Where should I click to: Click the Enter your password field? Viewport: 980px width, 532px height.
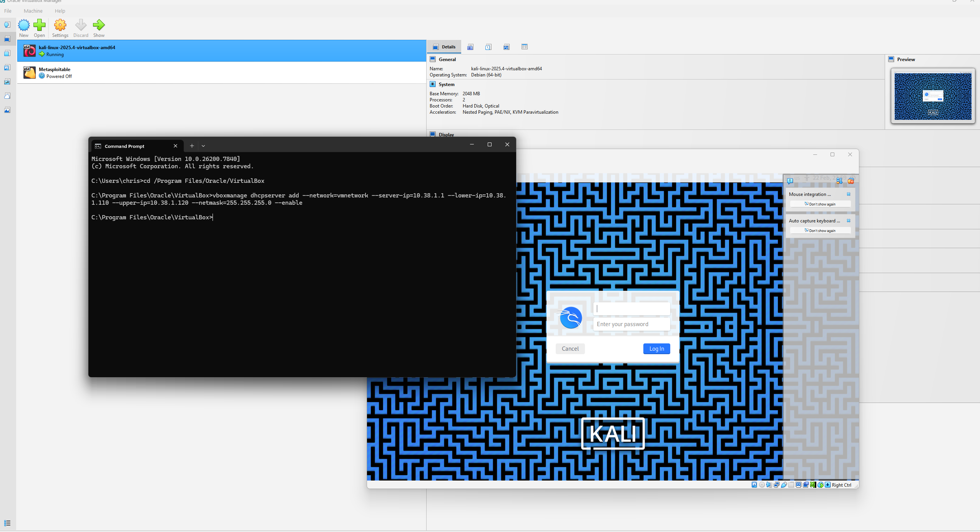(x=631, y=324)
